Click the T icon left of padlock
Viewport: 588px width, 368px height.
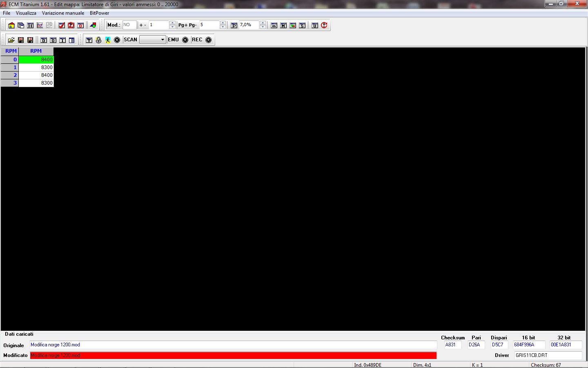pyautogui.click(x=89, y=40)
